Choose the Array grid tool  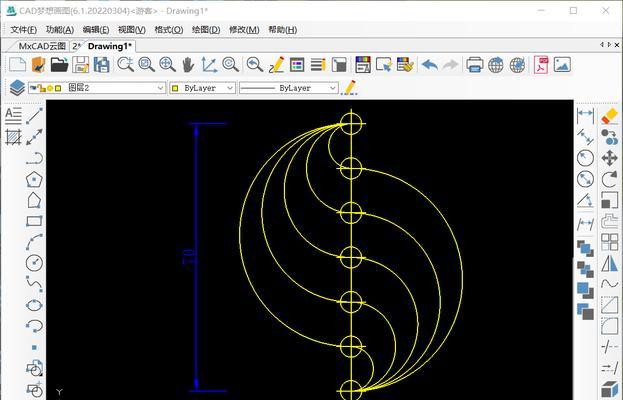609,242
